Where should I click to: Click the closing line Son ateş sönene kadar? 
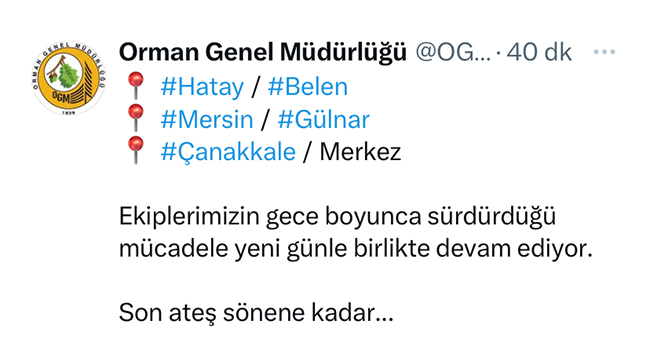click(256, 313)
